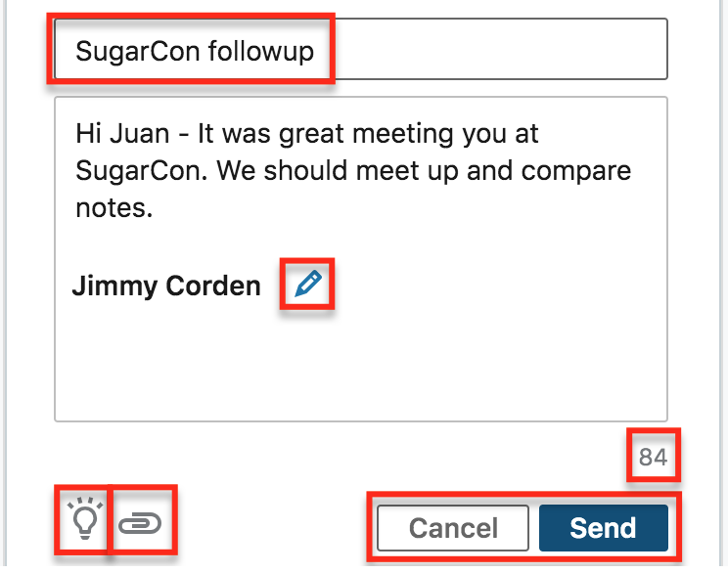Image resolution: width=728 pixels, height=573 pixels.
Task: Cancel the message draft
Action: [453, 528]
